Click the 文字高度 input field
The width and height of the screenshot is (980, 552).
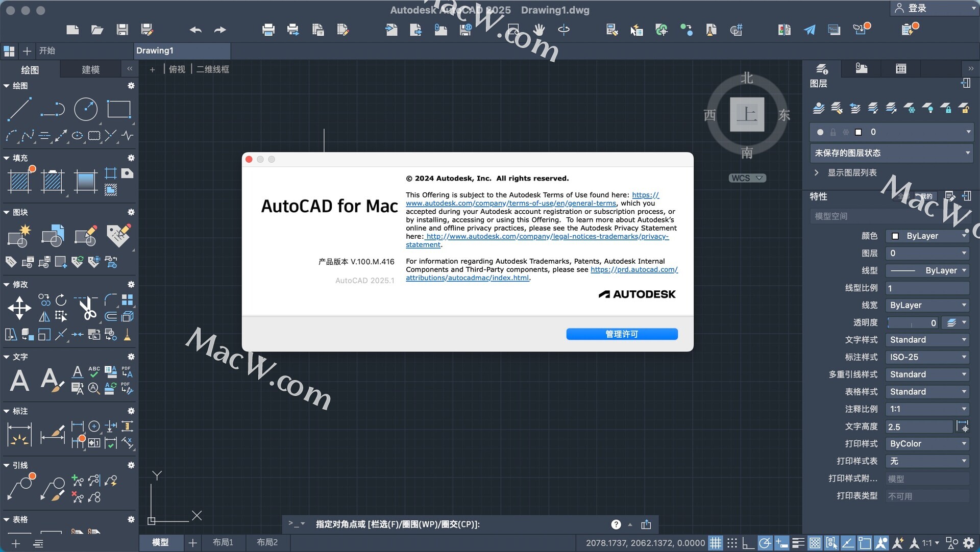(919, 427)
